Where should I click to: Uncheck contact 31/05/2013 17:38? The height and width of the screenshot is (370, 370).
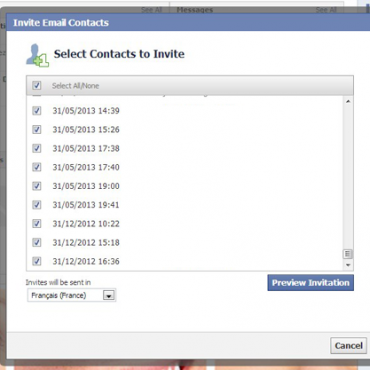coord(37,148)
